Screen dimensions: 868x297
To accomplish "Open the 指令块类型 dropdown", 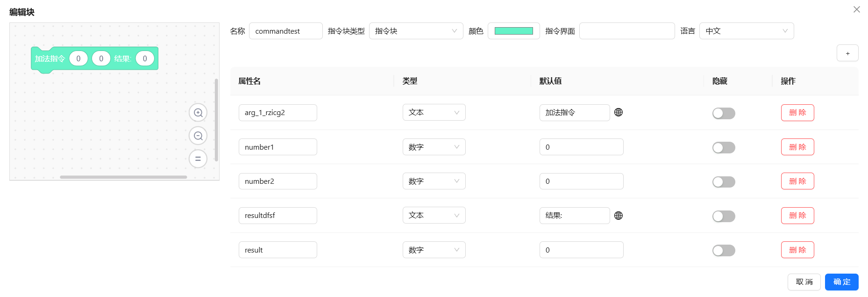I will pyautogui.click(x=416, y=31).
